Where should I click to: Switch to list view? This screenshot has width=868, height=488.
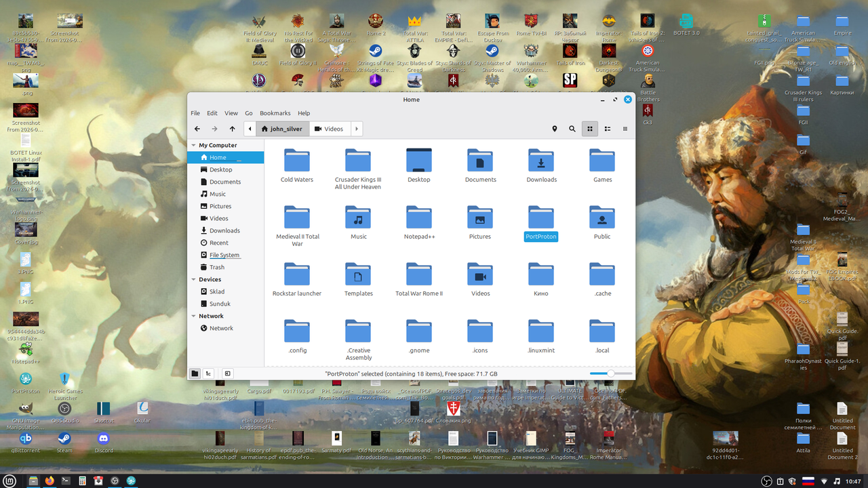(x=608, y=129)
